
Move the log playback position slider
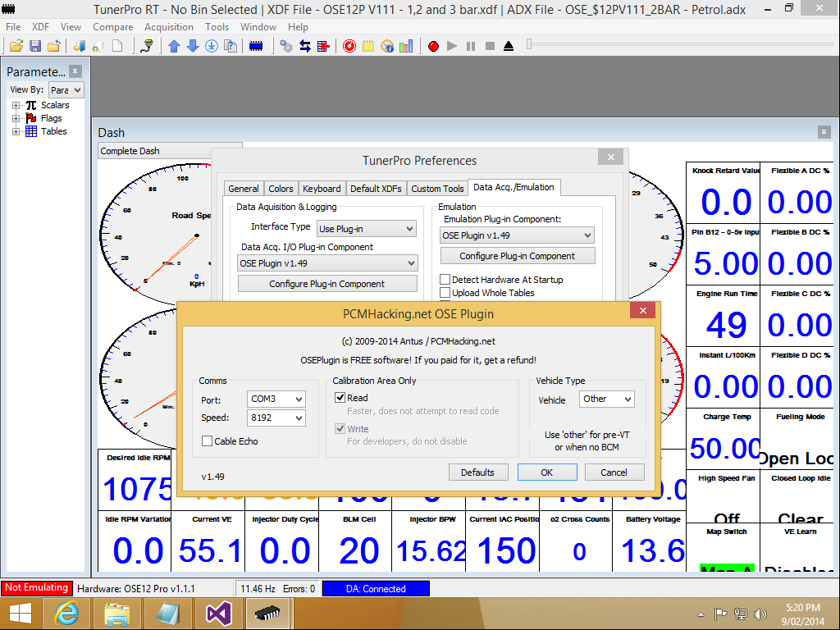pos(529,44)
